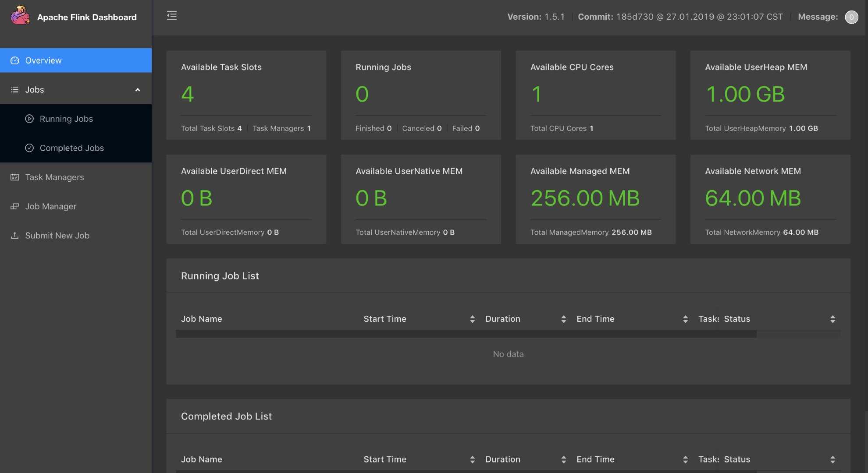Viewport: 868px width, 473px height.
Task: Click the Completed Job List heading
Action: tap(227, 417)
